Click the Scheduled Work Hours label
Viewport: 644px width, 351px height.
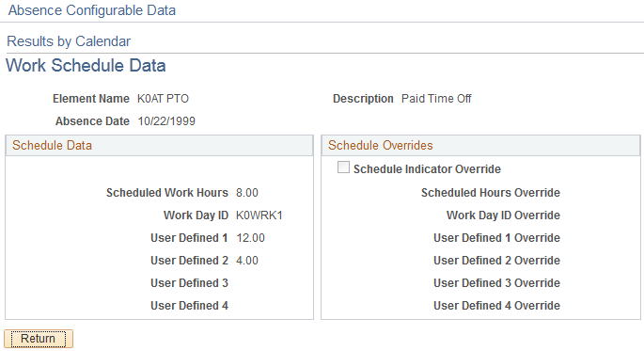coord(167,193)
